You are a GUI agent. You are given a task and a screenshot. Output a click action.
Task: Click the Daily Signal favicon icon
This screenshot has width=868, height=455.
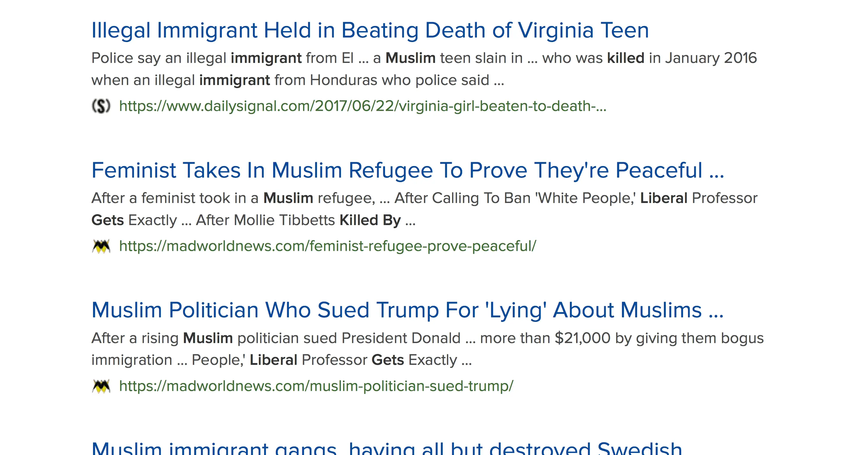coord(101,106)
